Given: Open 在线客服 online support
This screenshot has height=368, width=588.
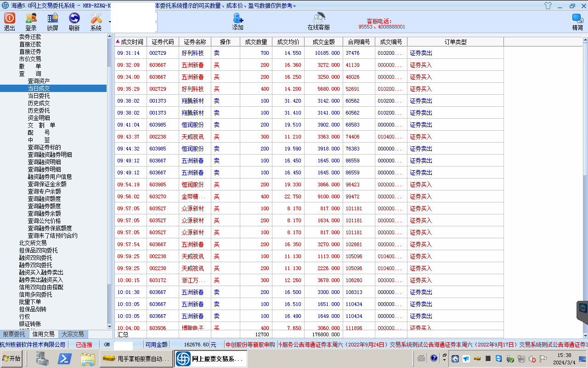Looking at the screenshot, I should (318, 21).
